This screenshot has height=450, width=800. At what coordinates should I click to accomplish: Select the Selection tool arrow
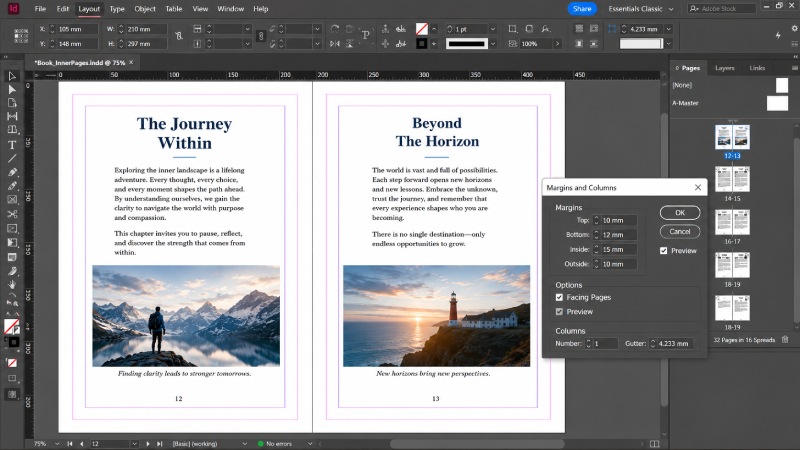pyautogui.click(x=12, y=77)
